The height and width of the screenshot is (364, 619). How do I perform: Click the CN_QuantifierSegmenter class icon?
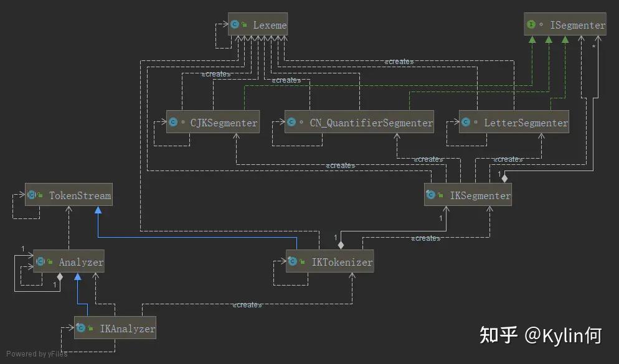[x=291, y=122]
